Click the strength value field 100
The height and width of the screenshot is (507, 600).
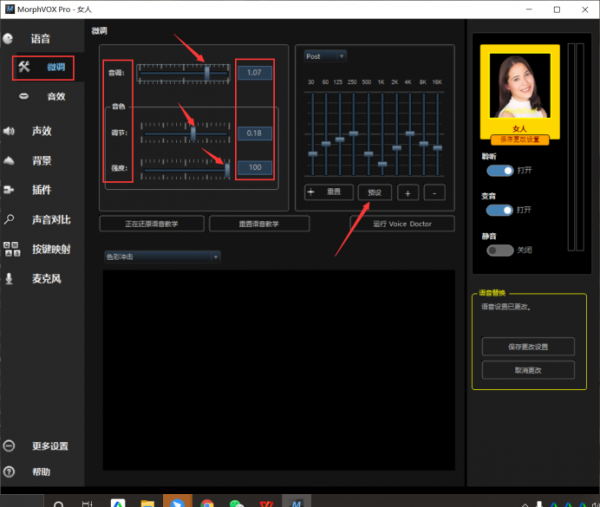tap(255, 167)
